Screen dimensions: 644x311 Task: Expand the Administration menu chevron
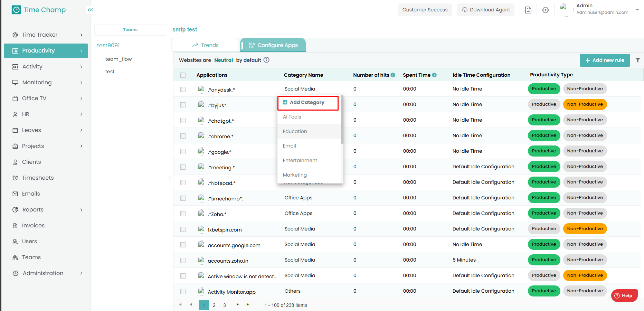pos(82,273)
